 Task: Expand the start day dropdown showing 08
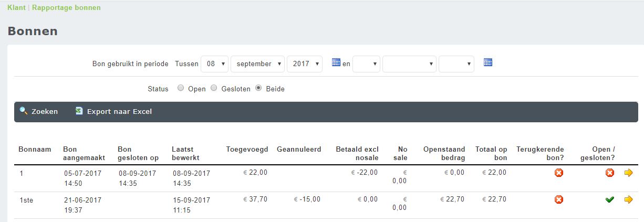click(215, 64)
